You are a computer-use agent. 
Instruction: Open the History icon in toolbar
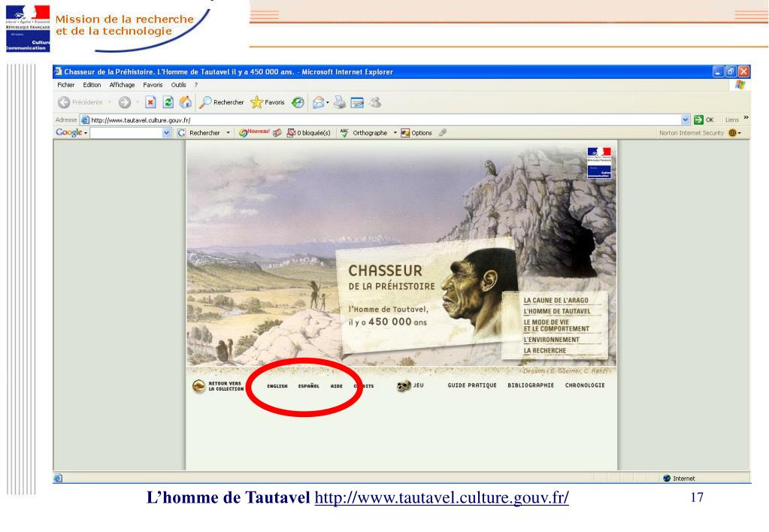(x=298, y=102)
